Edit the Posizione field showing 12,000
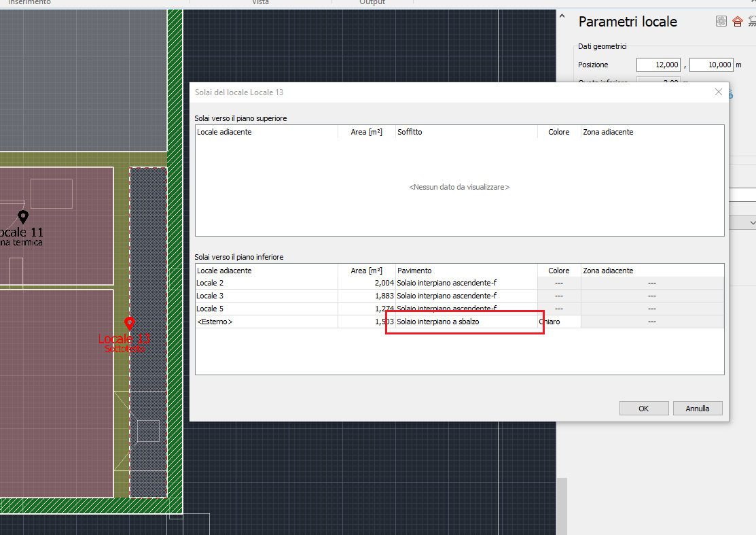The height and width of the screenshot is (535, 756). tap(658, 65)
